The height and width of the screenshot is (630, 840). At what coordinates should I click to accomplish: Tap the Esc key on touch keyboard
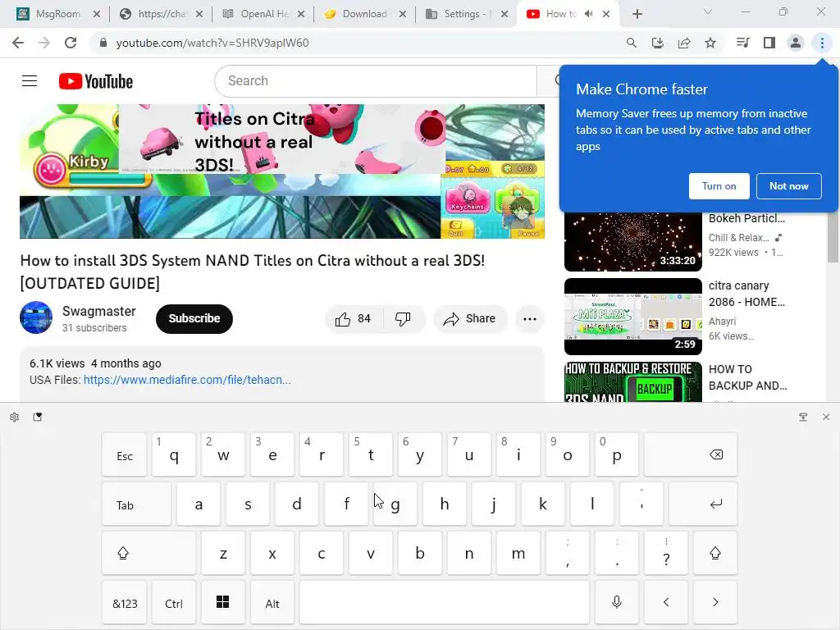(x=125, y=455)
